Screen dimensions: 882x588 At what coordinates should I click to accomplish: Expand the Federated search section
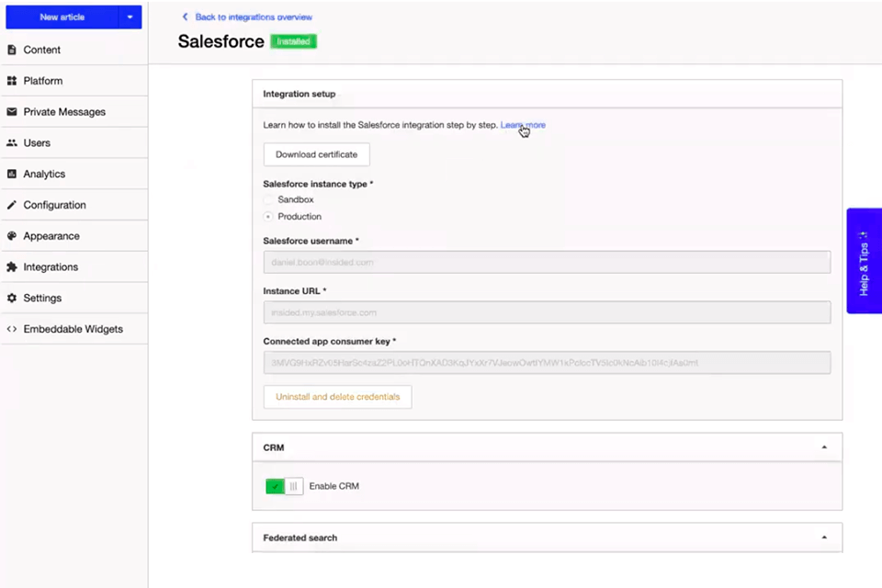tap(824, 537)
